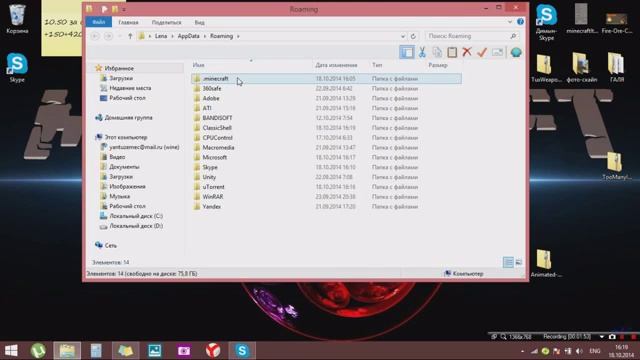Image resolution: width=640 pixels, height=360 pixels.
Task: Toggle the navigation pane toolbar icon
Action: pos(407,52)
